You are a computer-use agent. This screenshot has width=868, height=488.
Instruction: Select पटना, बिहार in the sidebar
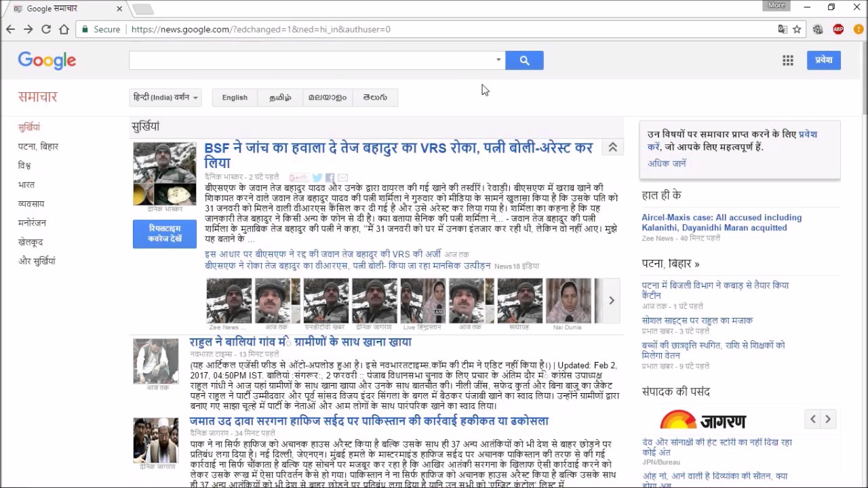(38, 146)
